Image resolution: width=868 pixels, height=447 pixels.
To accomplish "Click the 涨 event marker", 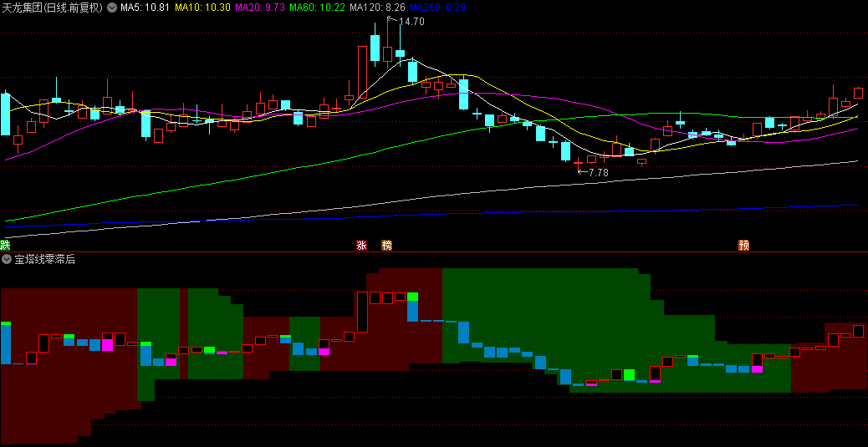I will tap(361, 245).
